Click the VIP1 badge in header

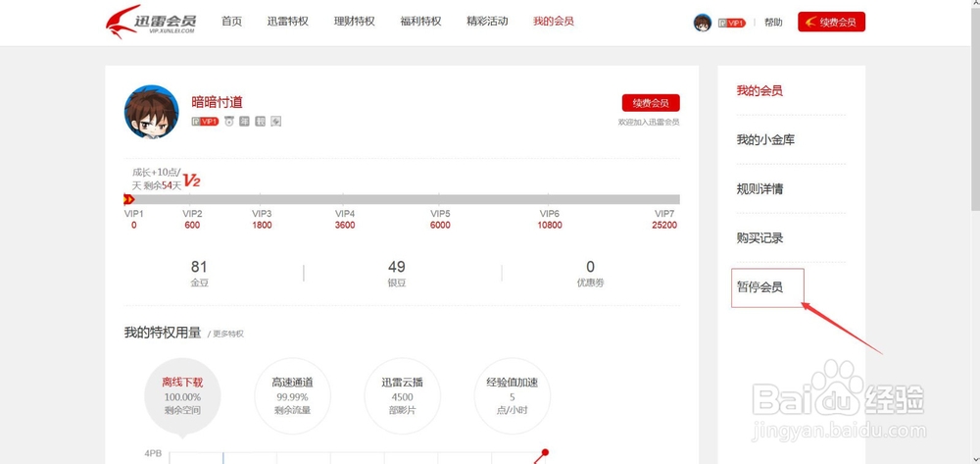(x=732, y=23)
